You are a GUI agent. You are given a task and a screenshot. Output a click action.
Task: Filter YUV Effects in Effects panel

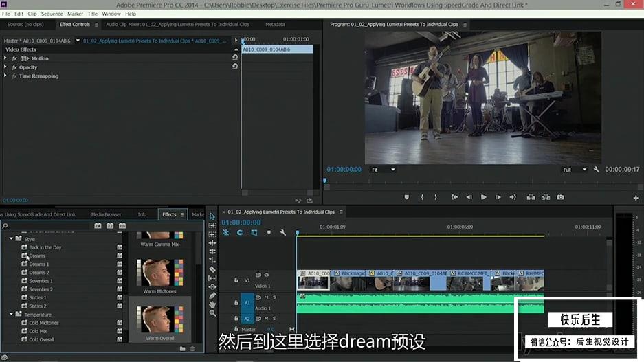click(122, 226)
